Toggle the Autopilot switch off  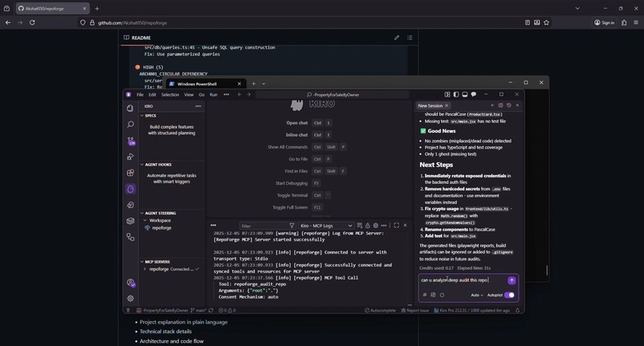point(509,295)
